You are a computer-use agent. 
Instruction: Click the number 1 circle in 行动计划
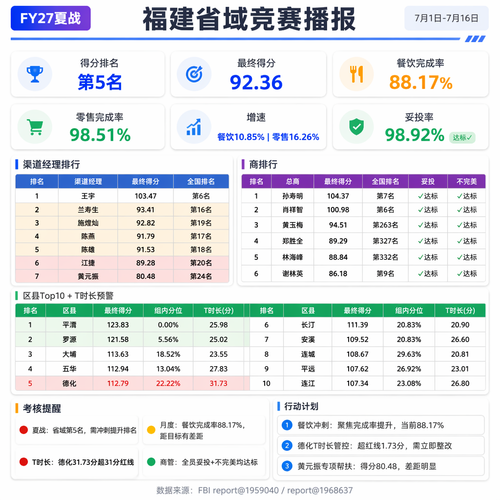(287, 425)
